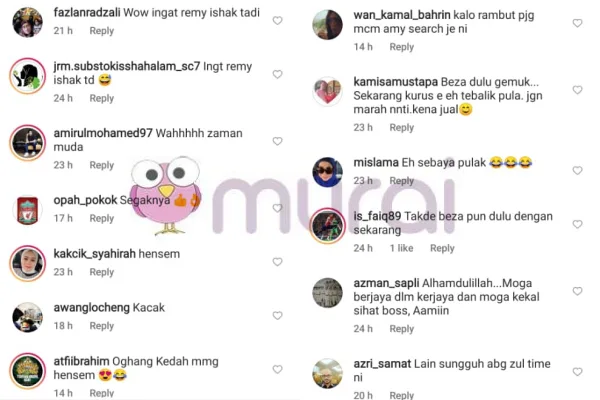The width and height of the screenshot is (600, 400).
Task: Reply to opah_pokok's Segaknya comment
Action: pyautogui.click(x=102, y=218)
